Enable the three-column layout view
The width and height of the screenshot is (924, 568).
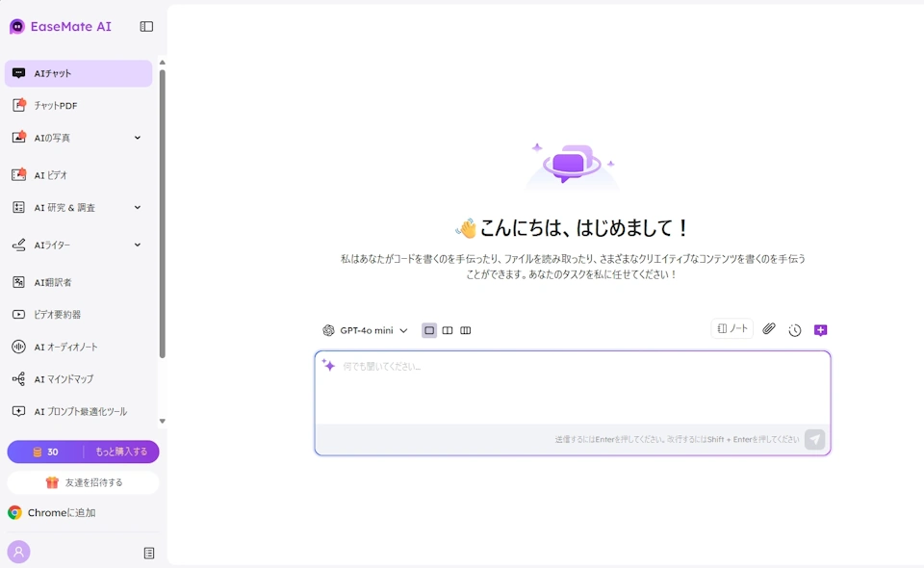pos(466,329)
